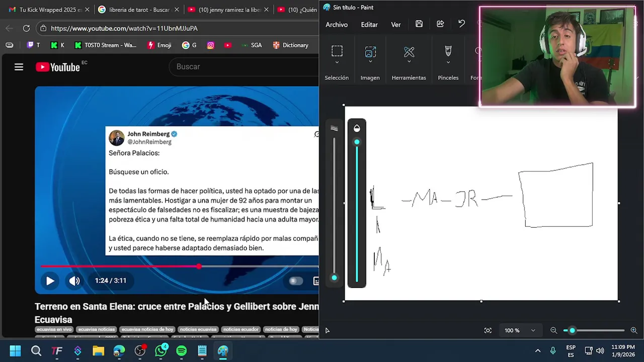Open the 100 % zoom level dropdown
This screenshot has width=644, height=362.
click(533, 330)
